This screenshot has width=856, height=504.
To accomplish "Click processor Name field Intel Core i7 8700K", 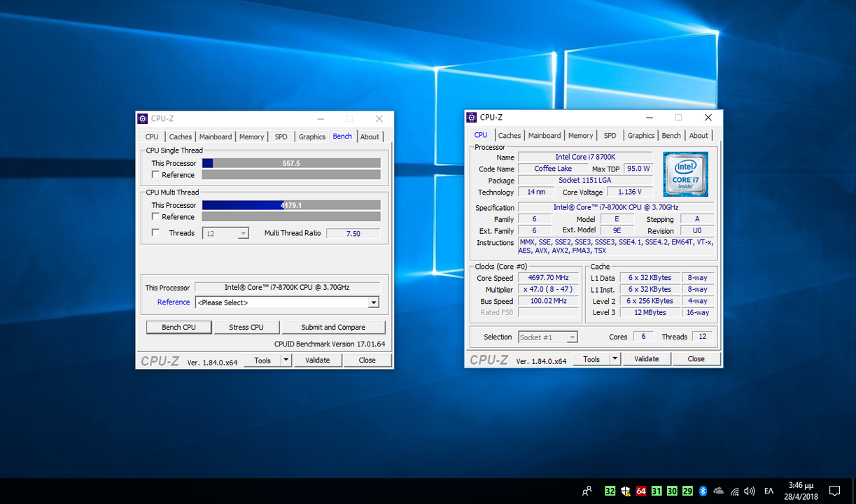I will pos(586,157).
